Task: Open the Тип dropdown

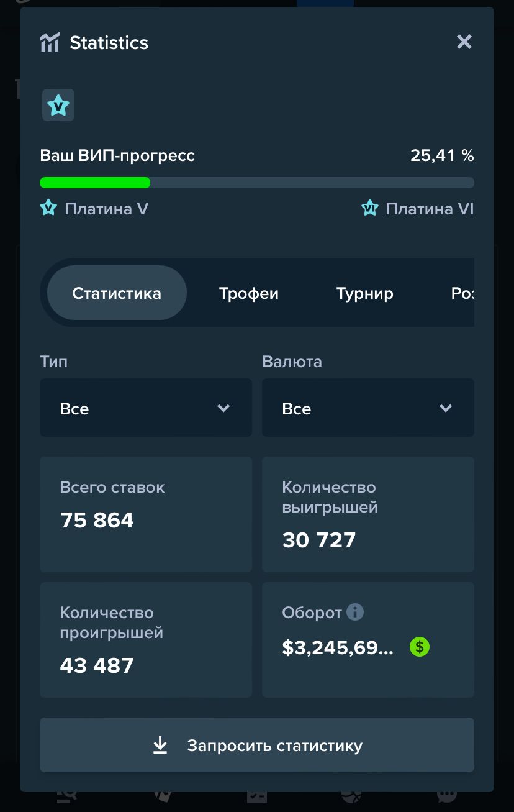Action: (x=146, y=408)
